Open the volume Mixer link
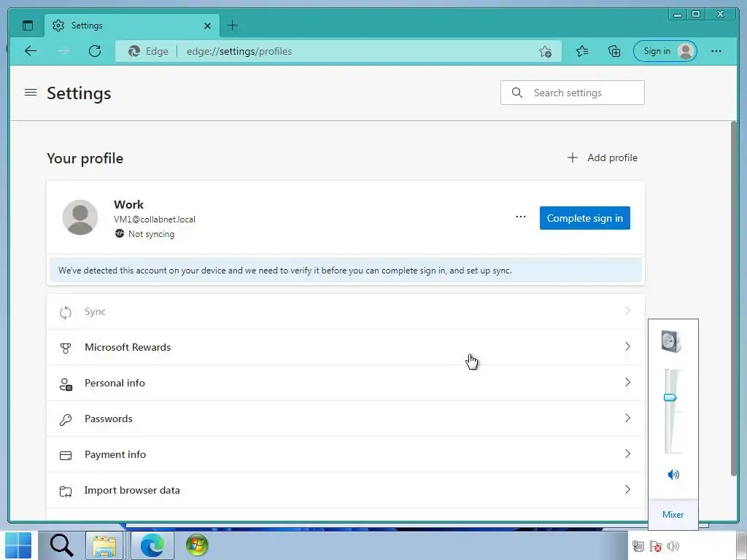The image size is (747, 560). tap(673, 514)
